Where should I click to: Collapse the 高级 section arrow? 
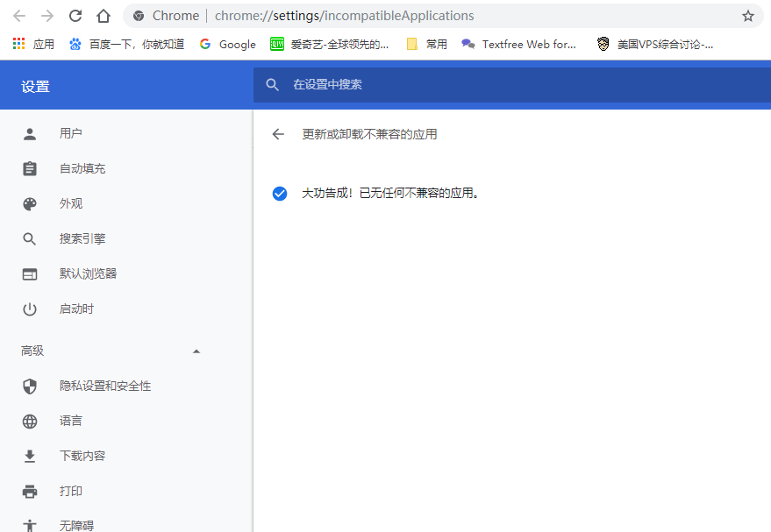[196, 351]
